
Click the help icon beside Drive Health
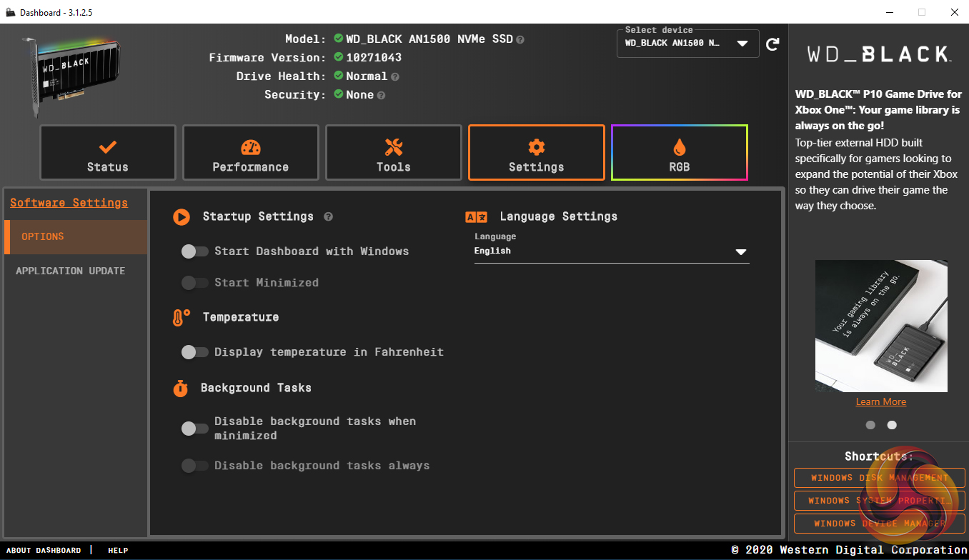[395, 77]
